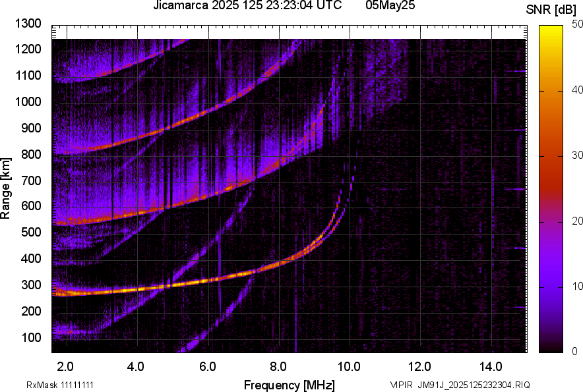Image resolution: width=583 pixels, height=392 pixels.
Task: Click the 6.0 frequency tick label
Action: (208, 367)
